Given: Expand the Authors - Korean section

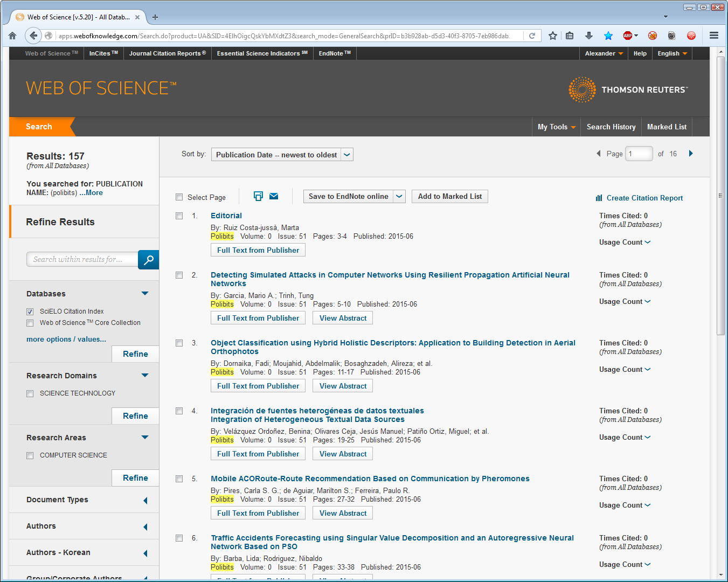Looking at the screenshot, I should (x=145, y=553).
